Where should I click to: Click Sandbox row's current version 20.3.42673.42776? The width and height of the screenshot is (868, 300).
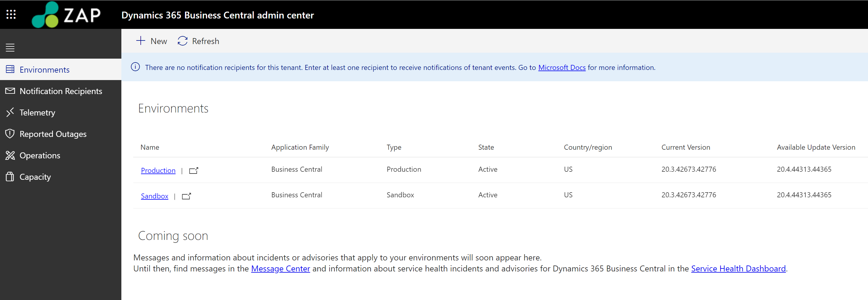(x=688, y=195)
